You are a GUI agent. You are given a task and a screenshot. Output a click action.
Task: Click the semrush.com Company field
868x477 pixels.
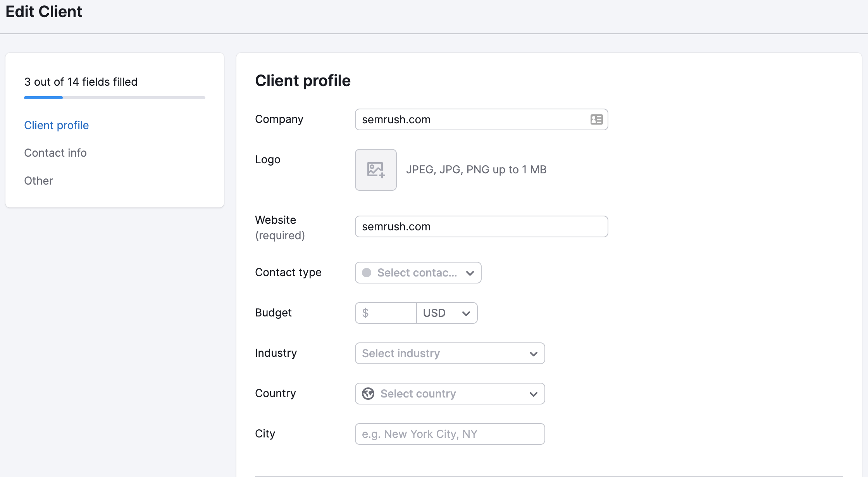(482, 119)
